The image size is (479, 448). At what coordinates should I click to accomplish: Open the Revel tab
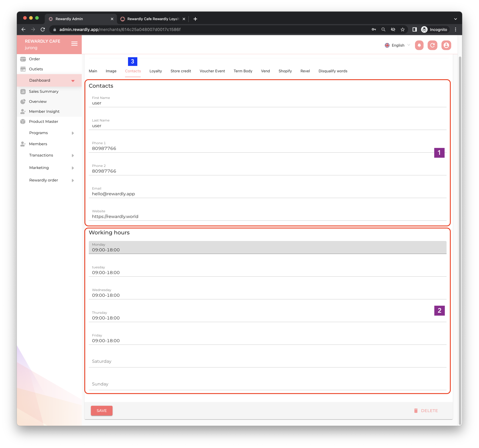(305, 71)
